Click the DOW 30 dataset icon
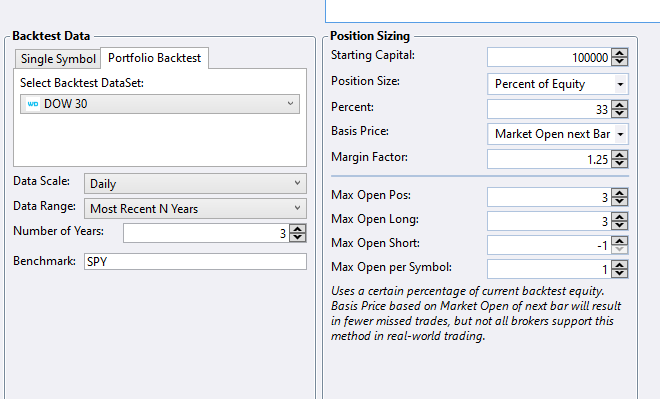660x399 pixels. (x=33, y=104)
